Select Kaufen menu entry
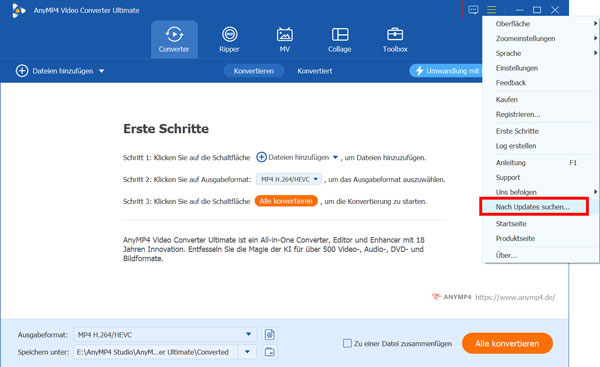Screen dimensions: 600x367 541,99
